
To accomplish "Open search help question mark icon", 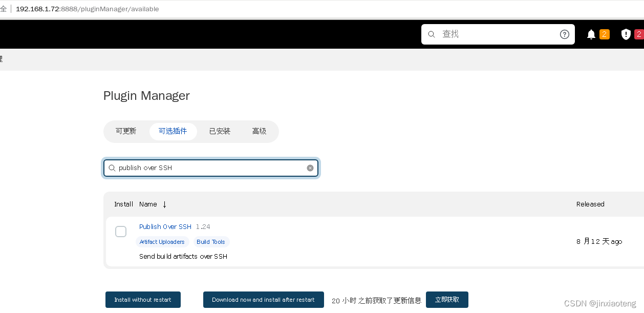I will coord(565,34).
